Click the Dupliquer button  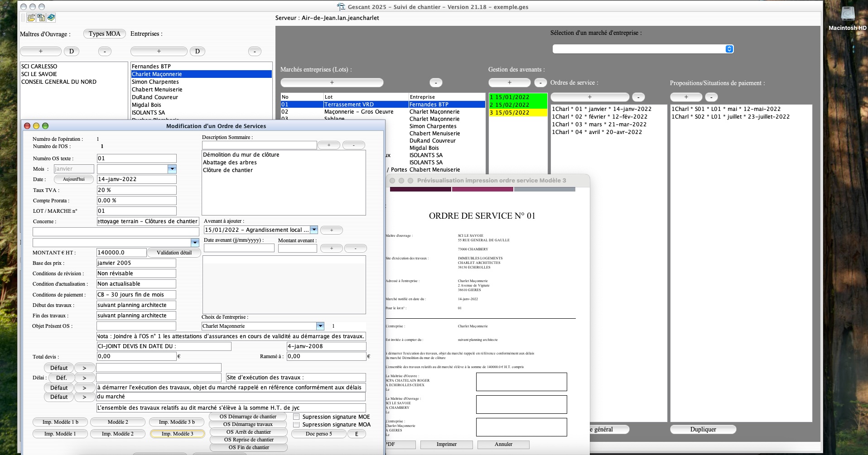point(703,429)
